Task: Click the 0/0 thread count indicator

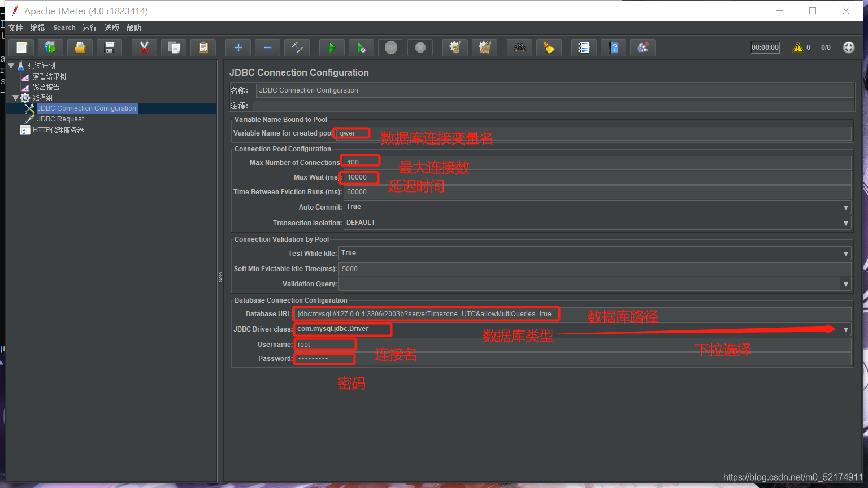Action: pyautogui.click(x=826, y=47)
